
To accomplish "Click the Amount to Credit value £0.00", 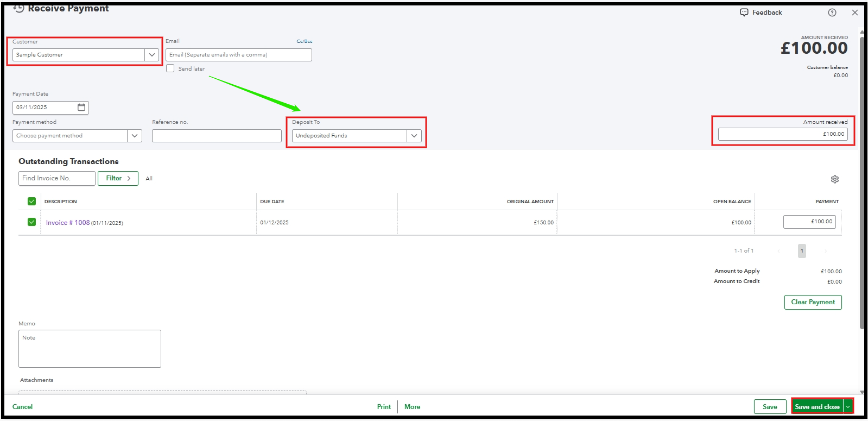I will [835, 282].
